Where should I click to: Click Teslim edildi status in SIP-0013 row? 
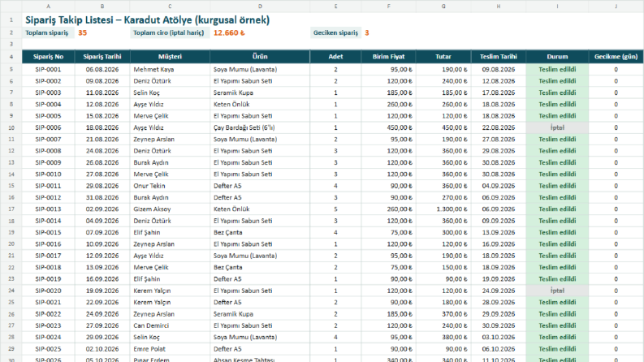click(557, 209)
